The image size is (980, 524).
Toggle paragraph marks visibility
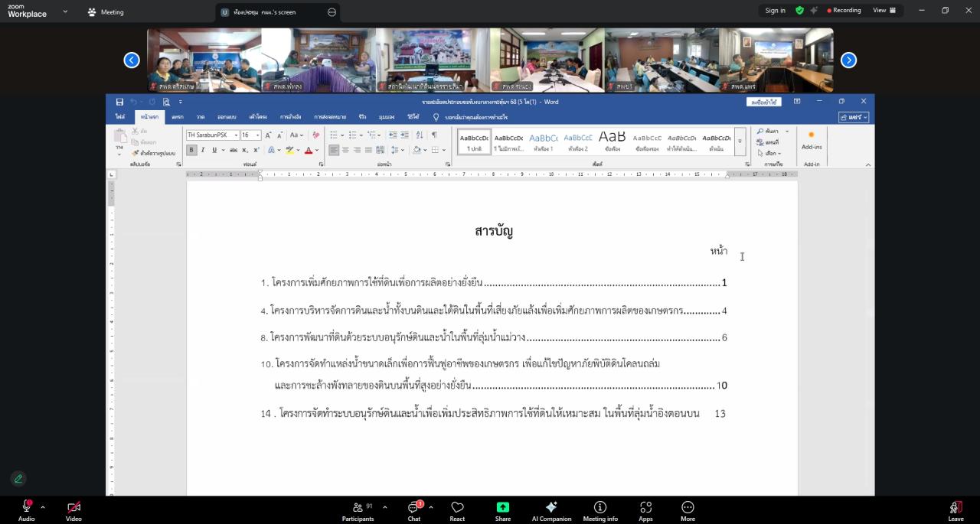(434, 135)
